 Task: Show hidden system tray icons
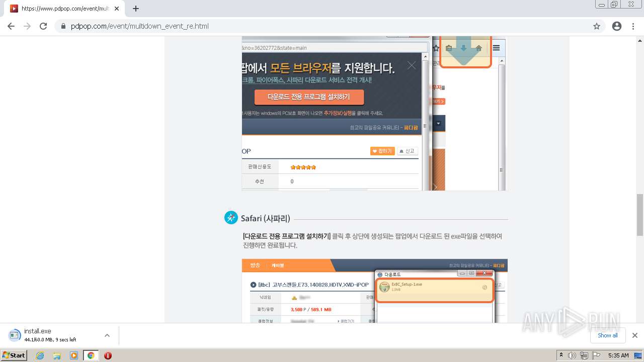click(x=561, y=355)
